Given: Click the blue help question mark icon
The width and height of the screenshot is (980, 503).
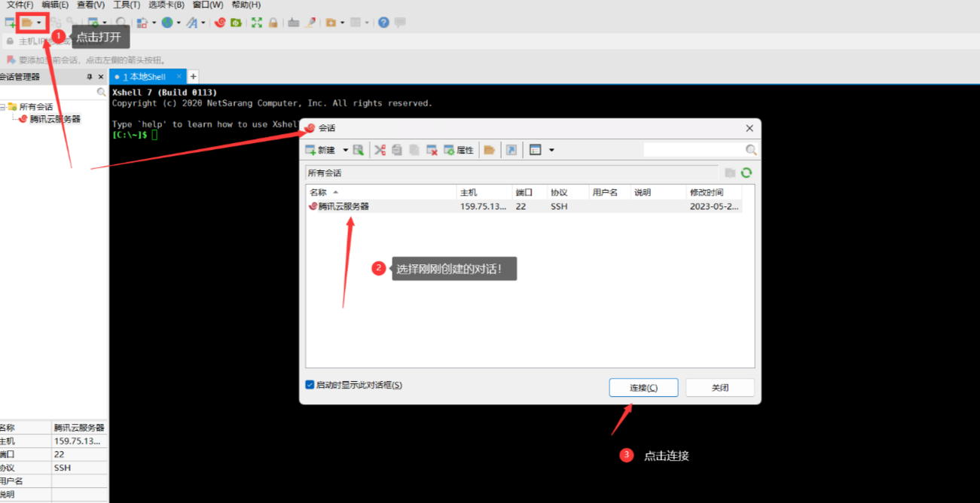Looking at the screenshot, I should click(383, 23).
